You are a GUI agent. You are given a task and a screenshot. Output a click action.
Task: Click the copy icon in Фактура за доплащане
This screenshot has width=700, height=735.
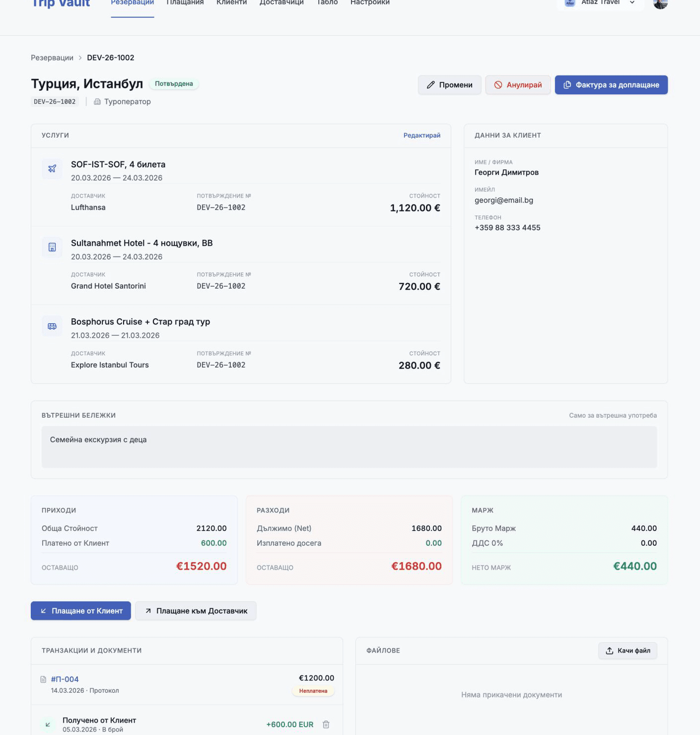click(x=567, y=85)
